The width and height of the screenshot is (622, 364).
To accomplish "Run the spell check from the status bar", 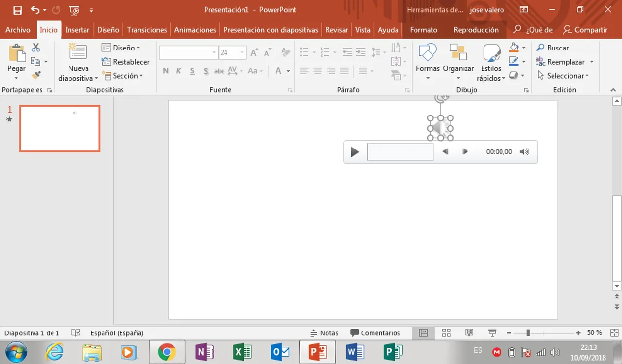I will pyautogui.click(x=76, y=333).
